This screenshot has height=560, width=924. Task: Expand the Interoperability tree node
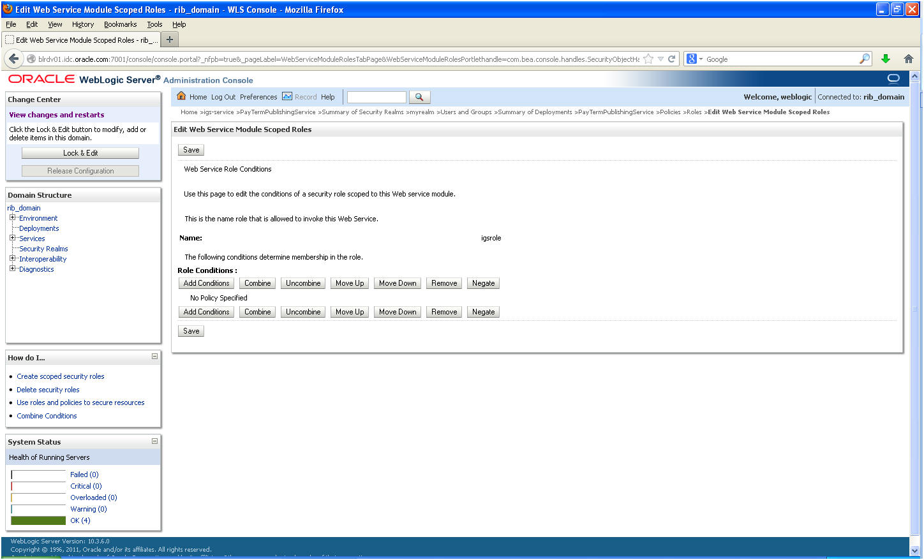tap(12, 258)
